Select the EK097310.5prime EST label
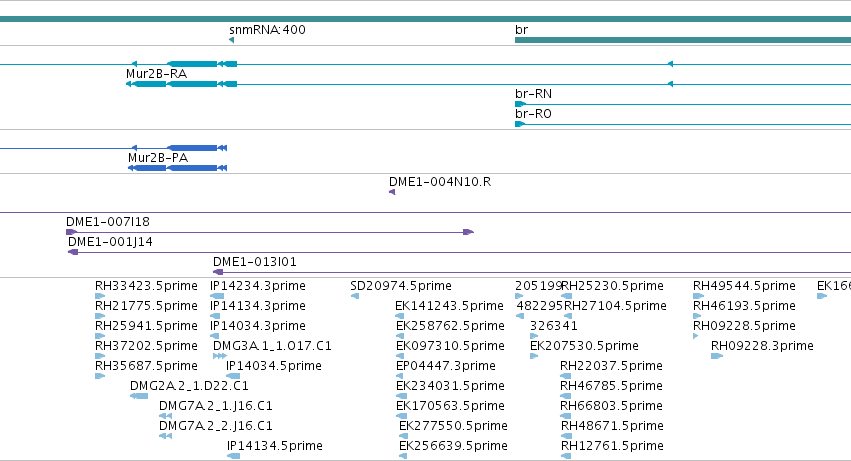The height and width of the screenshot is (461, 851). tap(450, 346)
